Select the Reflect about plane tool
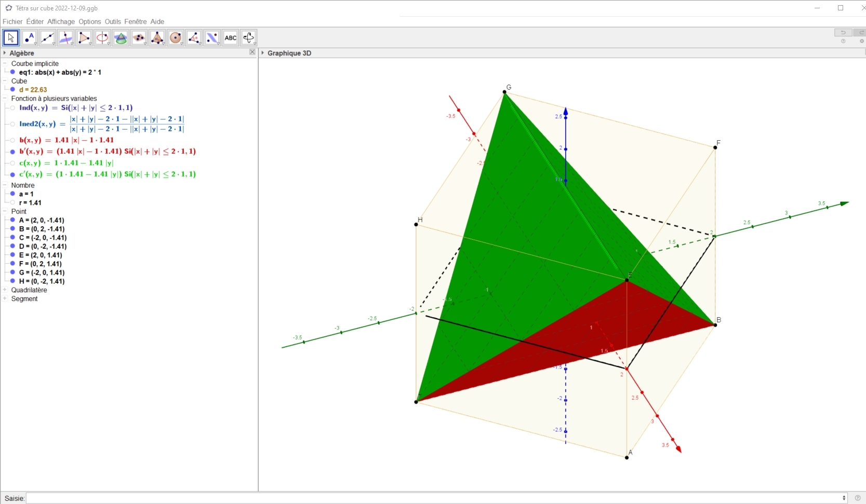The width and height of the screenshot is (866, 504). (212, 37)
